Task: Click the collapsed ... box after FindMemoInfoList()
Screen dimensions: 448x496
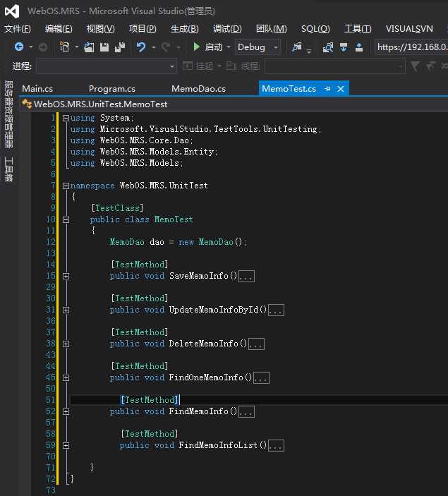Action: pyautogui.click(x=276, y=445)
